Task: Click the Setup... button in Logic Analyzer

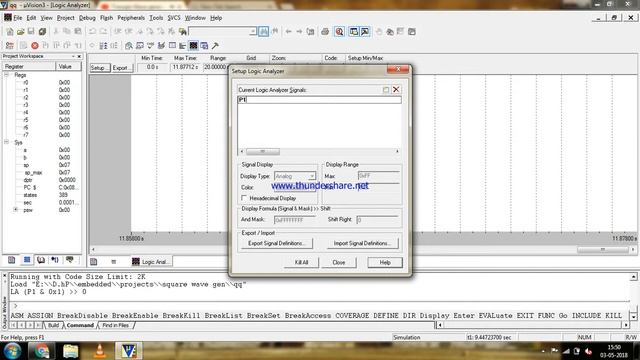Action: click(x=100, y=68)
